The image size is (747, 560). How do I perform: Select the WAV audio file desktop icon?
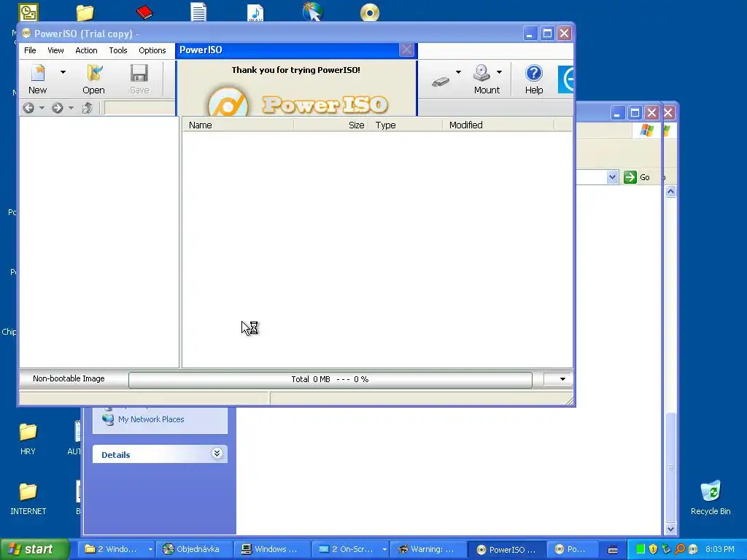255,12
